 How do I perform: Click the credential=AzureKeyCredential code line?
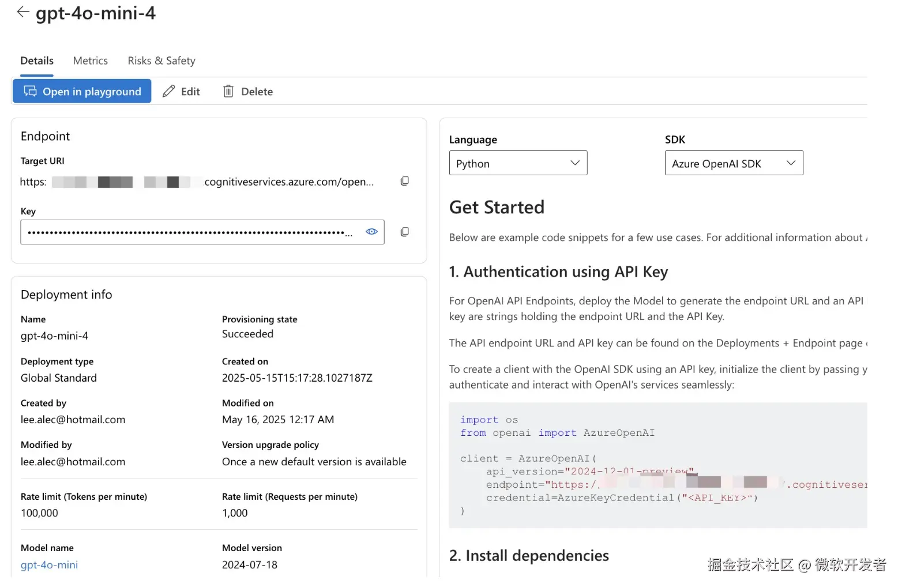tap(622, 497)
